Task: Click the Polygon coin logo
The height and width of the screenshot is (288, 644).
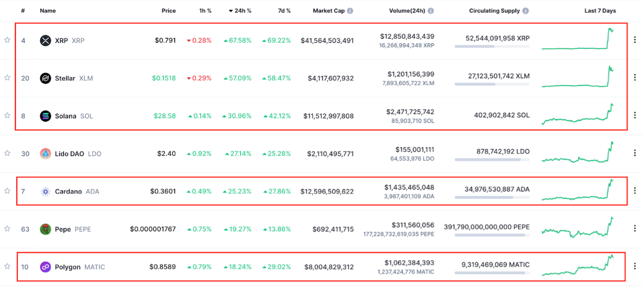Action: point(45,267)
